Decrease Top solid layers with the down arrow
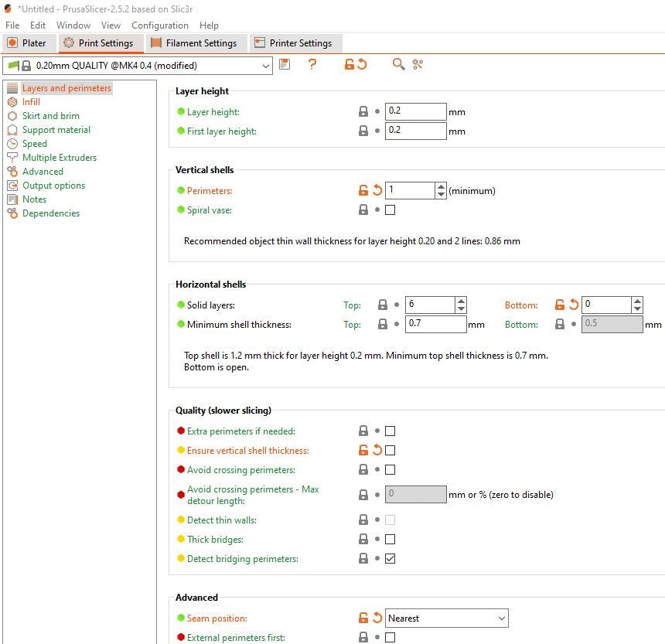This screenshot has width=665, height=644. pyautogui.click(x=461, y=308)
